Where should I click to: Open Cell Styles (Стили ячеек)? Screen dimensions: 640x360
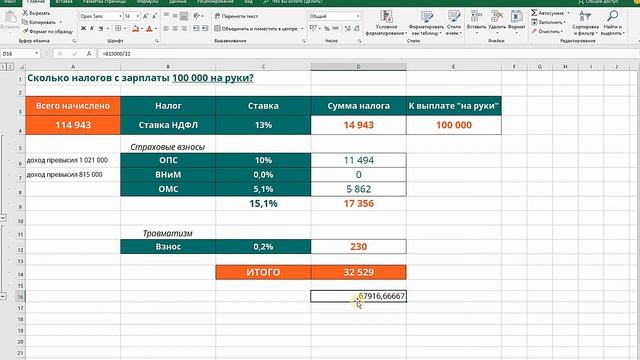[x=453, y=23]
